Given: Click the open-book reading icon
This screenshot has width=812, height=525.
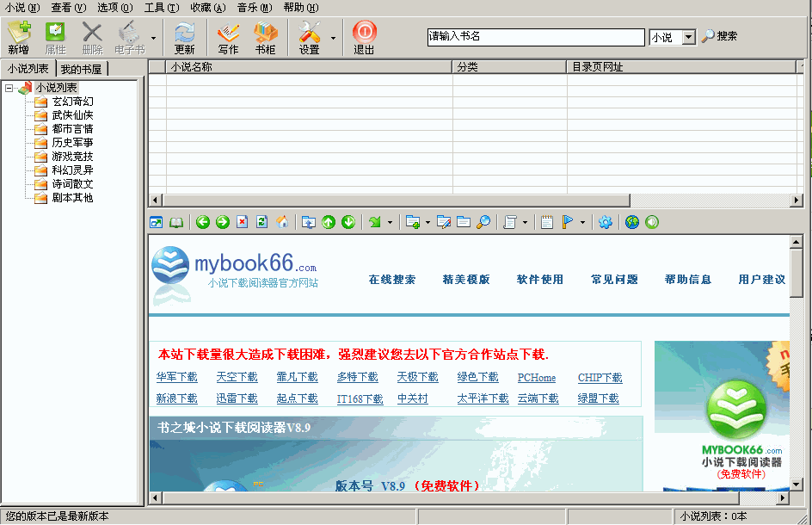Looking at the screenshot, I should coord(176,222).
